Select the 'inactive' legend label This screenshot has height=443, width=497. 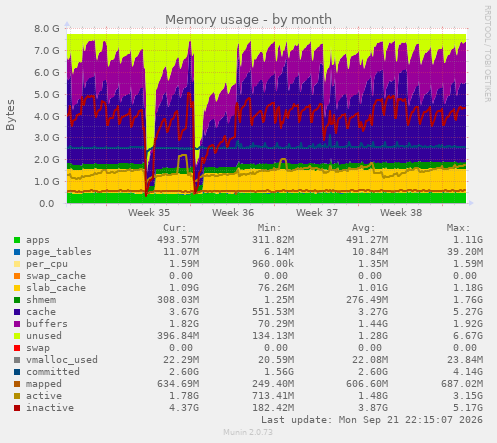coord(50,408)
